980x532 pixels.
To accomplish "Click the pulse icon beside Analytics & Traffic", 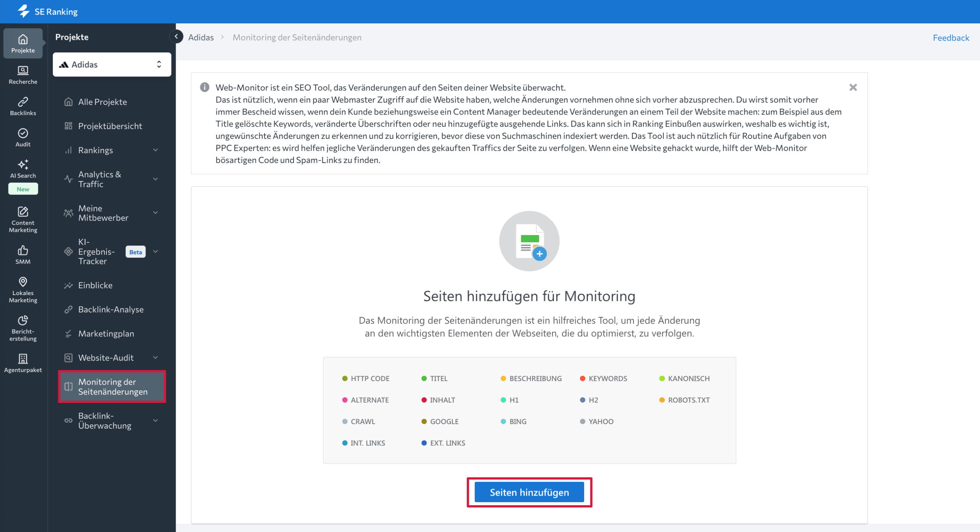I will point(69,179).
